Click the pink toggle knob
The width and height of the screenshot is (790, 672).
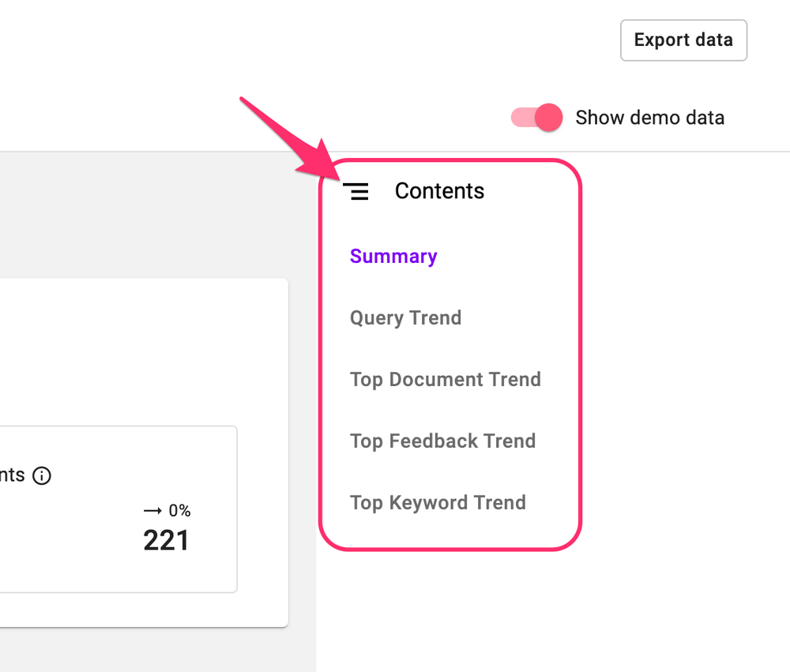pyautogui.click(x=549, y=117)
